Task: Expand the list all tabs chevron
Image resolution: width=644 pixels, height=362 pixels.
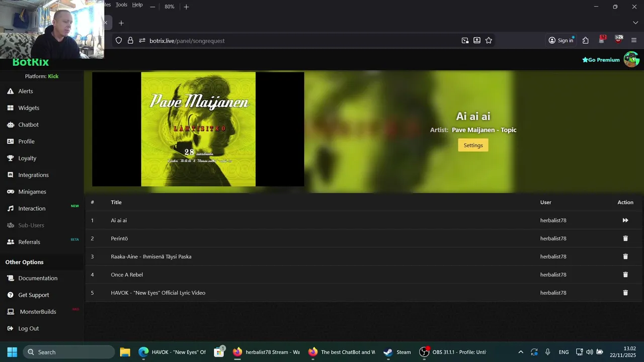Action: point(635,23)
